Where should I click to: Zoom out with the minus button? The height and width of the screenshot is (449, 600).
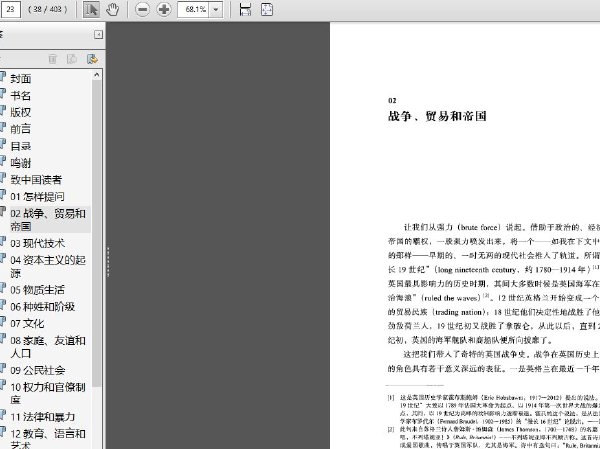coord(142,9)
